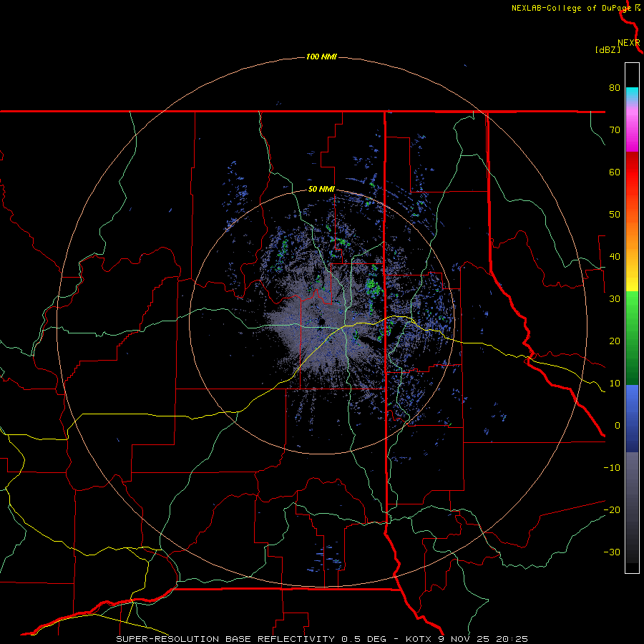The width and height of the screenshot is (644, 644).
Task: Click the cyan band atop the color bar
Action: (632, 93)
